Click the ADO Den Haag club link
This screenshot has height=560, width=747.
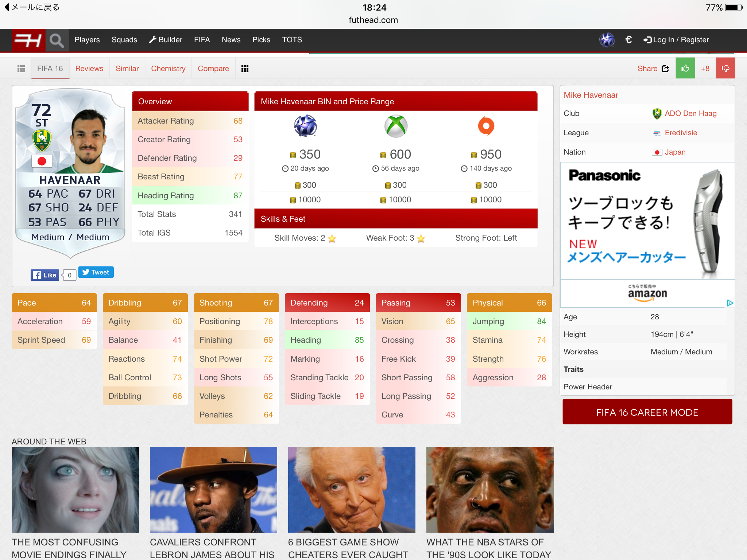pyautogui.click(x=690, y=113)
